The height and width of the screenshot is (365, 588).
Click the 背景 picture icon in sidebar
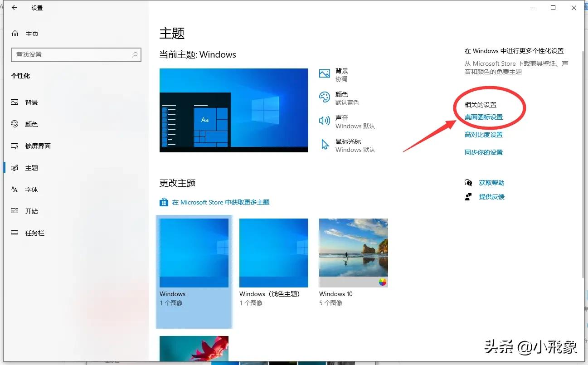click(x=15, y=102)
